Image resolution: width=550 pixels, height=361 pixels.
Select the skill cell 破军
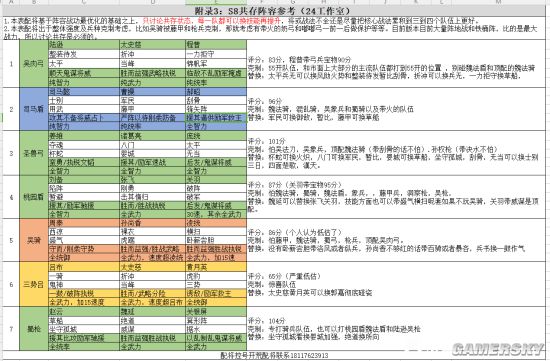point(216,197)
